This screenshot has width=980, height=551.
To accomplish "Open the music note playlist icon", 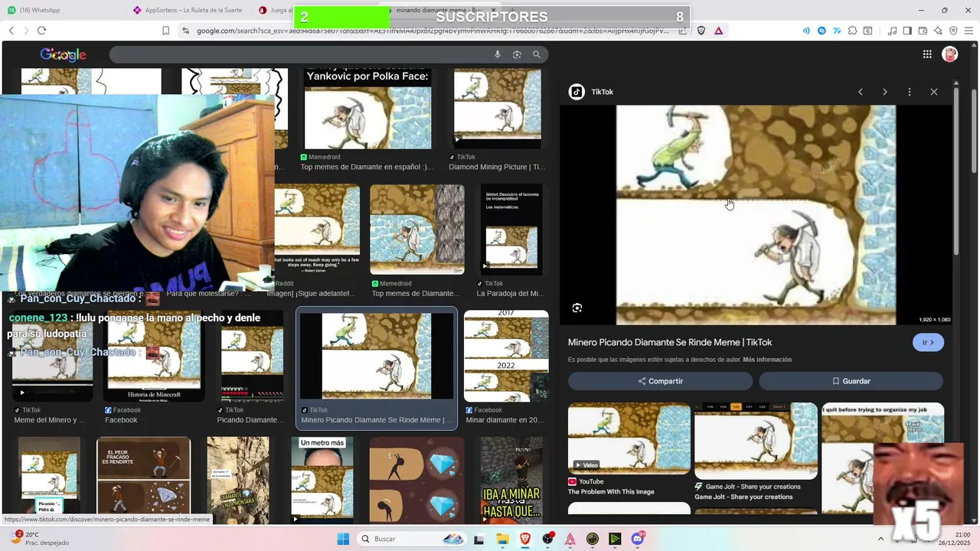I will pyautogui.click(x=892, y=31).
